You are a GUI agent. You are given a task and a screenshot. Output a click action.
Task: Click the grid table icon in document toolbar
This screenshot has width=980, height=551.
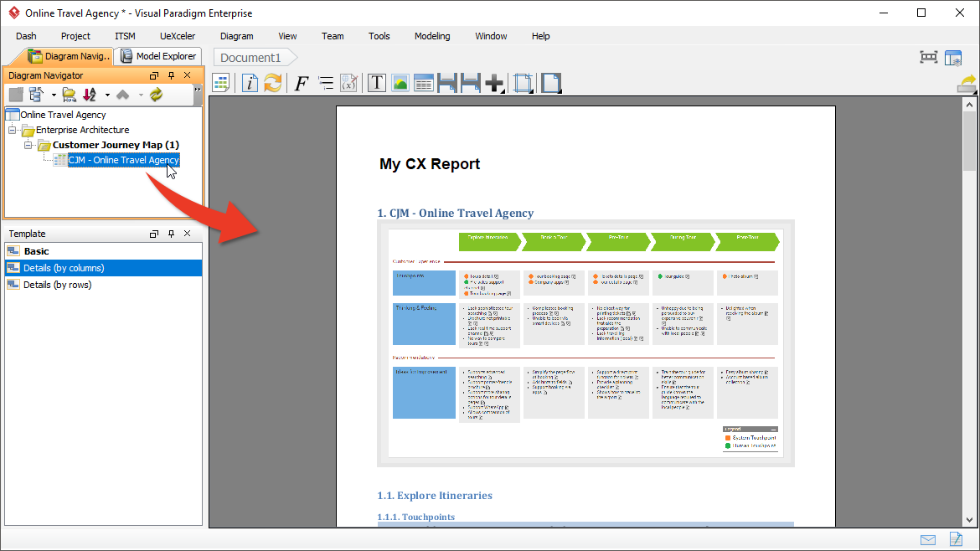(x=220, y=82)
